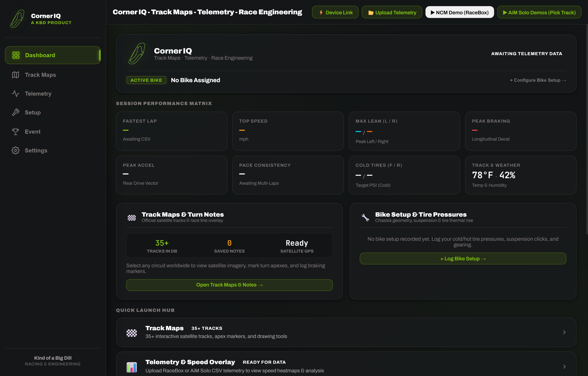Open the Dashboard section
The width and height of the screenshot is (588, 376).
pos(53,55)
